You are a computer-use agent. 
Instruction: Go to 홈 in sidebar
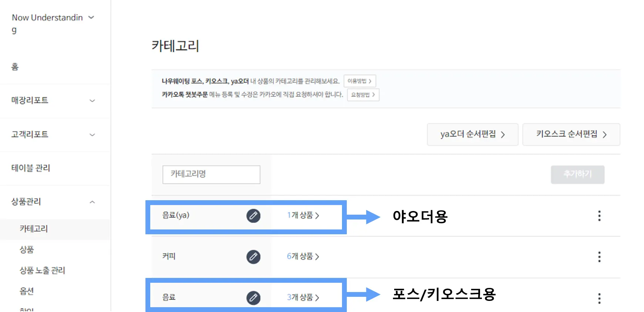(x=15, y=67)
